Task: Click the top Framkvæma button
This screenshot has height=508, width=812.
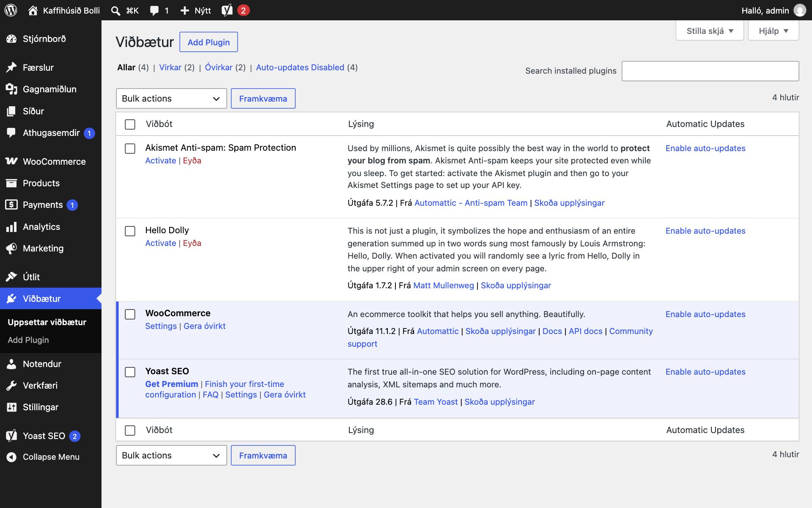Action: 263,99
